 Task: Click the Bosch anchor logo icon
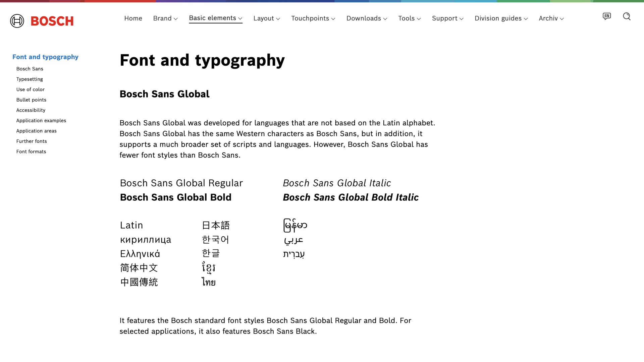17,21
